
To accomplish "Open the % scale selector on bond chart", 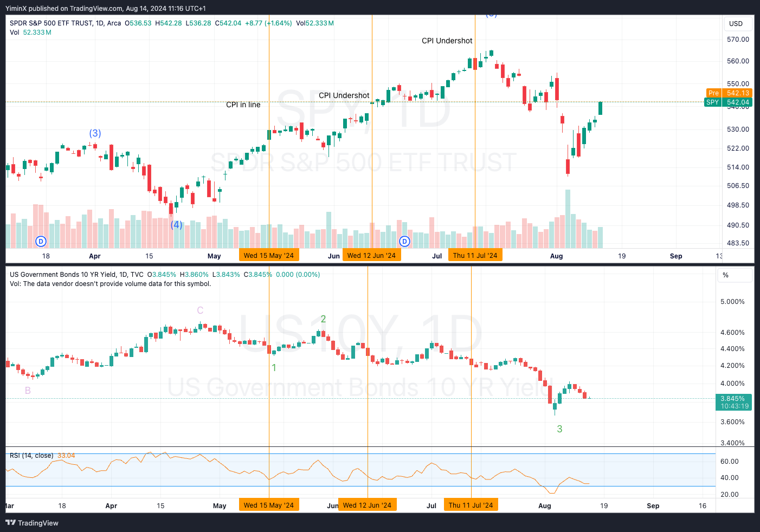I will click(x=735, y=275).
